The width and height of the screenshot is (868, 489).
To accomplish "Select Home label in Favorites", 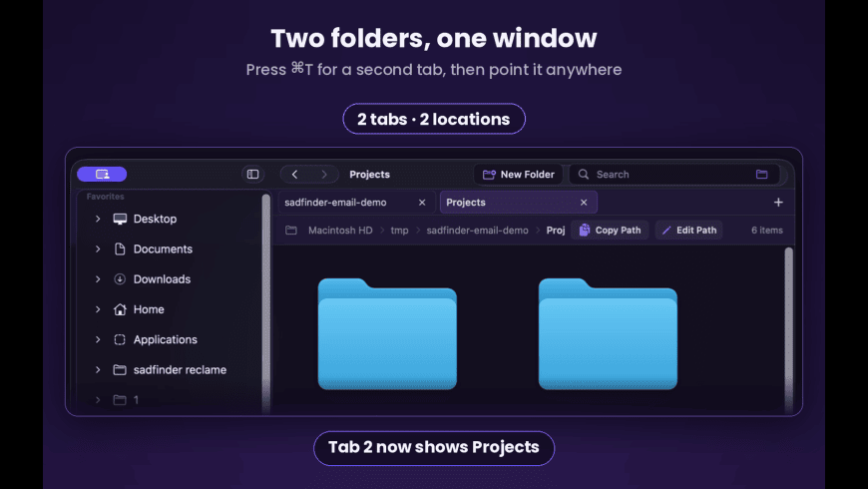I will [x=149, y=309].
